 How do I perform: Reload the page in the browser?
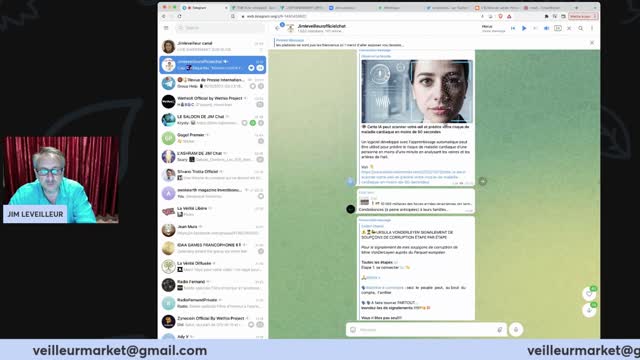179,16
